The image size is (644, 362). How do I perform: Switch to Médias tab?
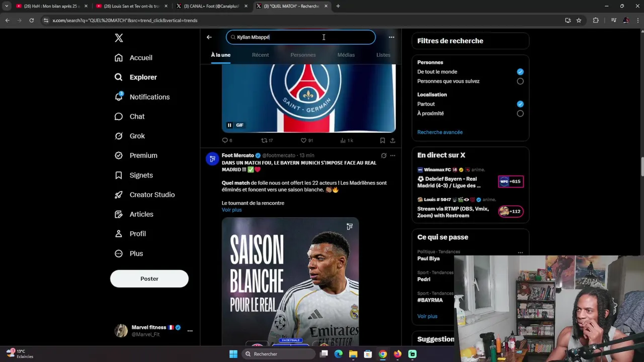[346, 55]
